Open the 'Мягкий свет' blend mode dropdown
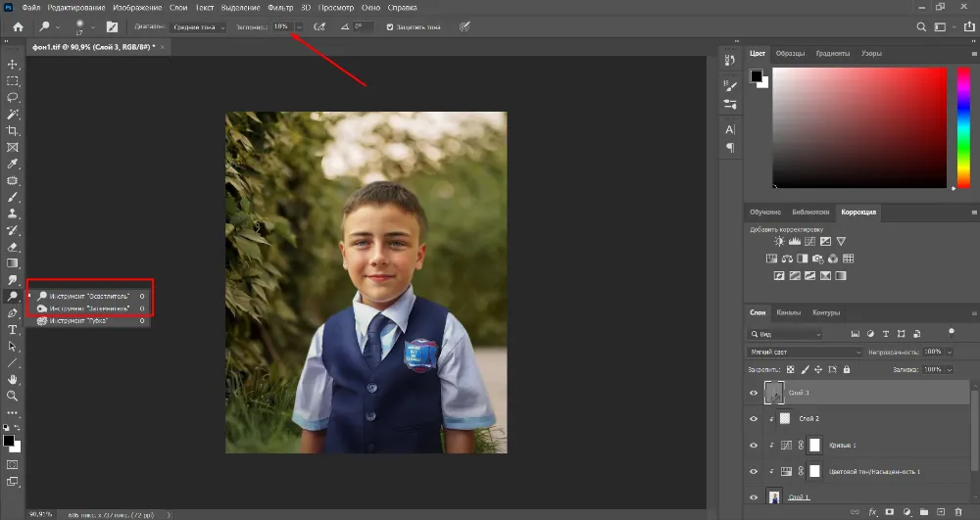Screen dimensions: 980x520 805,352
